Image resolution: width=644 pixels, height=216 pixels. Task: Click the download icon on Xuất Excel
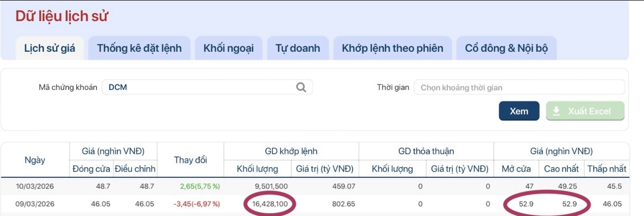coord(556,111)
